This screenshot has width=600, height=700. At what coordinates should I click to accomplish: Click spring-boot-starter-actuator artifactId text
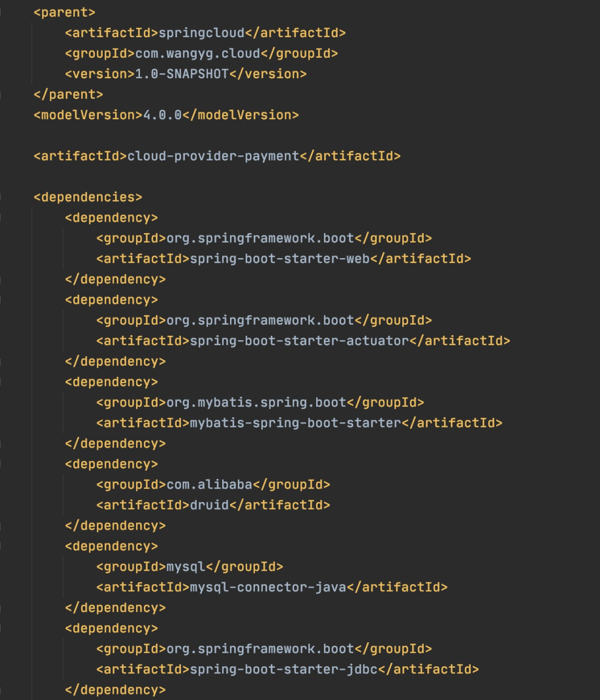tap(299, 341)
